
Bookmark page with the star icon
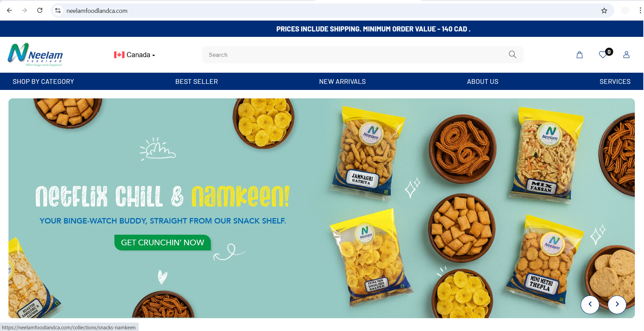click(x=604, y=10)
